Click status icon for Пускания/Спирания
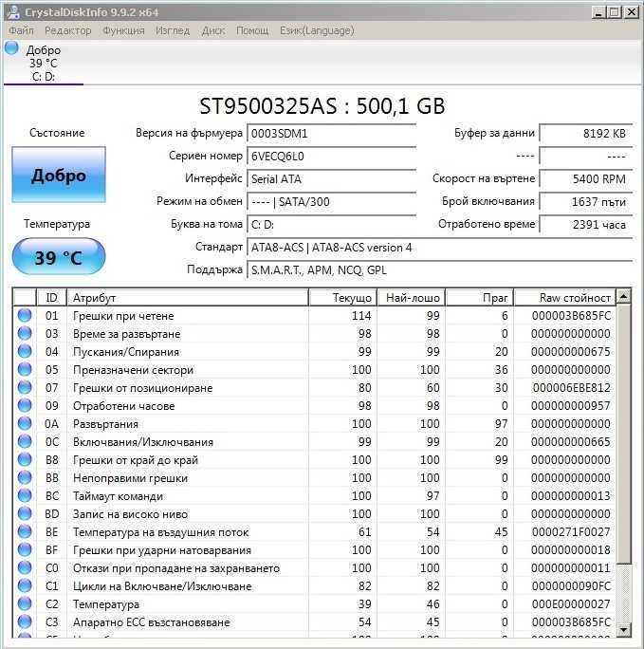Image resolution: width=644 pixels, height=649 pixels. pyautogui.click(x=25, y=351)
